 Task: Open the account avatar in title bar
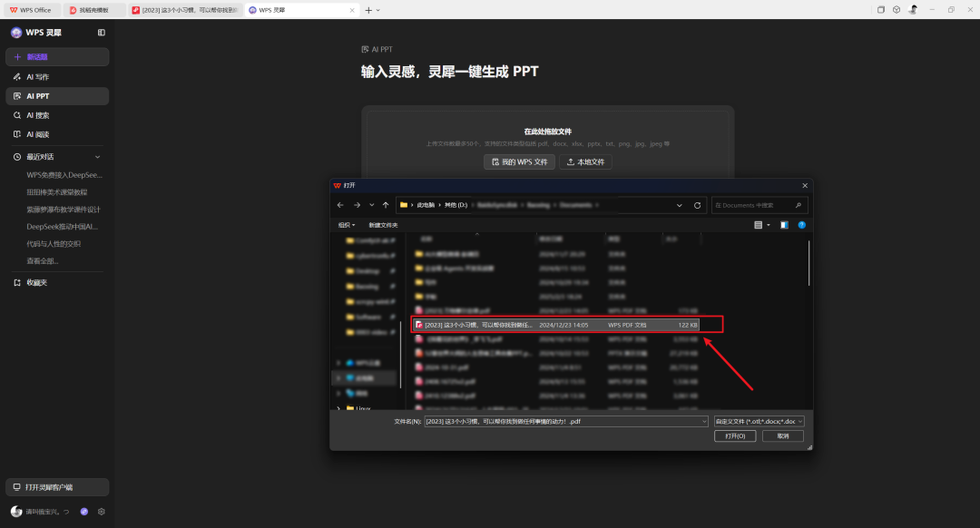point(913,9)
